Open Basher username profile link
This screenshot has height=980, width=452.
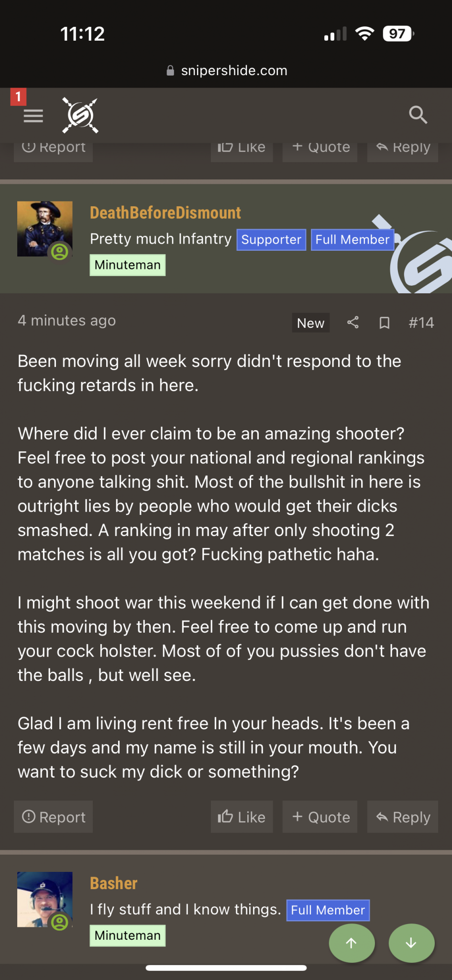[x=113, y=883]
